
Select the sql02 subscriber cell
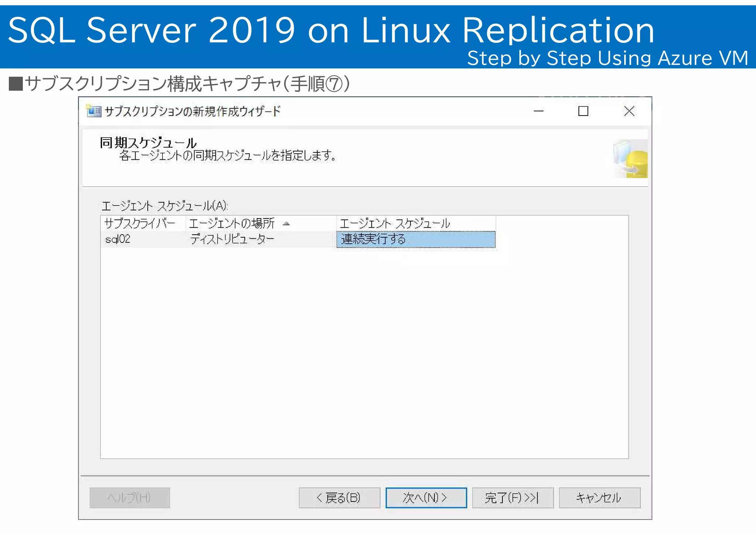pyautogui.click(x=143, y=240)
